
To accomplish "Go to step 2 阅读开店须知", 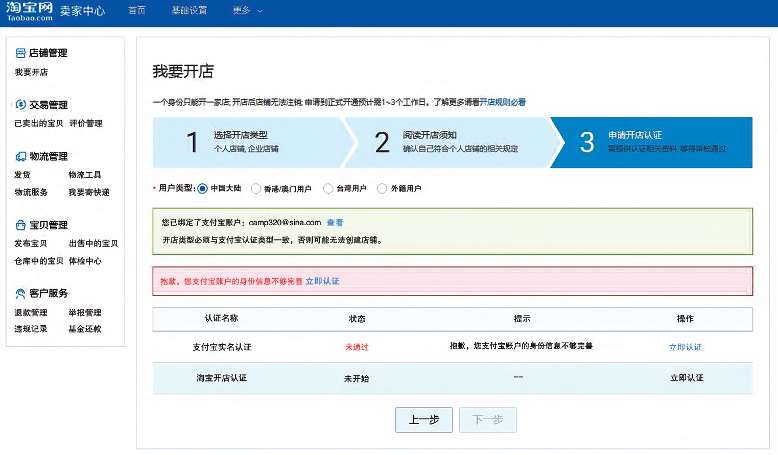I will 445,141.
